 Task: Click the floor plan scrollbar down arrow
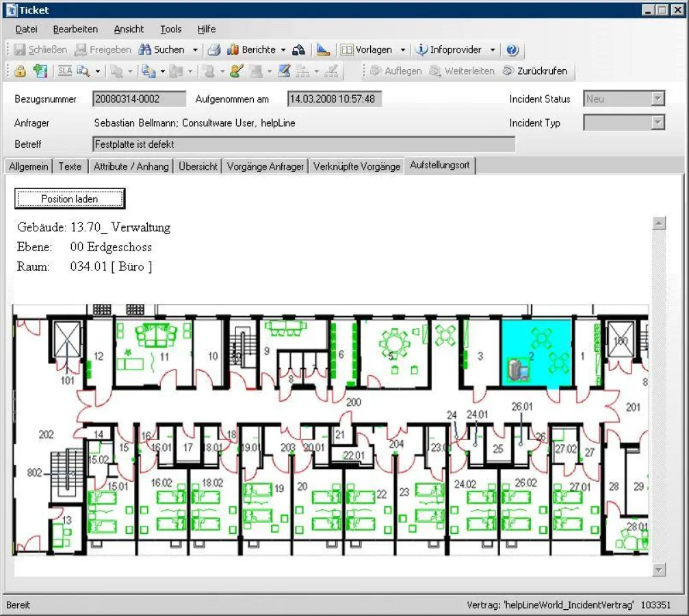point(659,569)
